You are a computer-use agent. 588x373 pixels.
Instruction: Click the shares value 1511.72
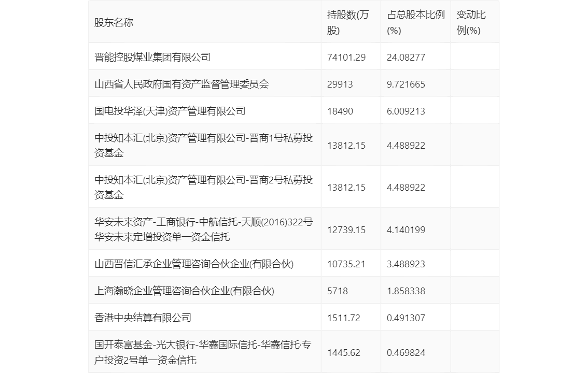[343, 318]
